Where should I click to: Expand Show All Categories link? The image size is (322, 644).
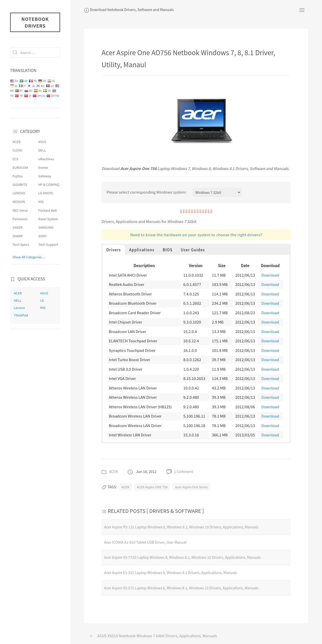click(x=29, y=257)
